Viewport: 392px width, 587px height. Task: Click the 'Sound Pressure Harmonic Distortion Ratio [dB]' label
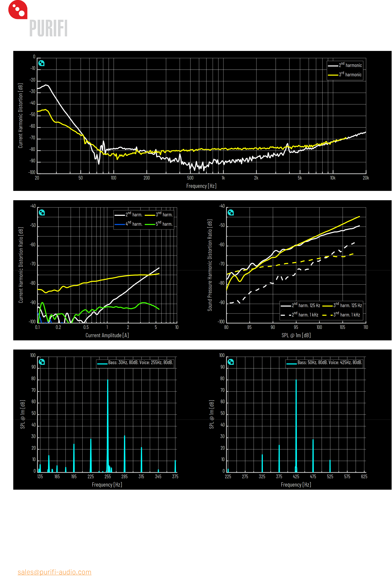tap(210, 265)
